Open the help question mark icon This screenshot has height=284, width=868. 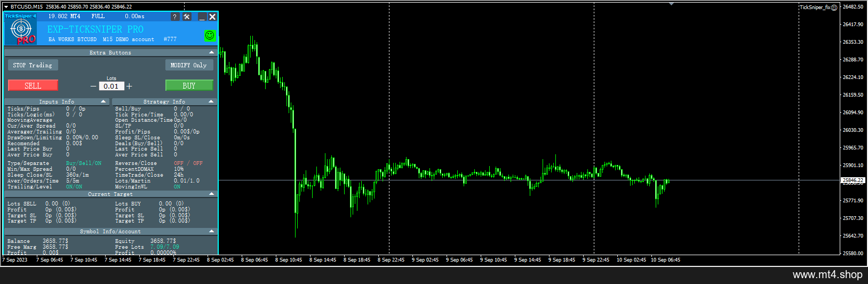point(174,17)
